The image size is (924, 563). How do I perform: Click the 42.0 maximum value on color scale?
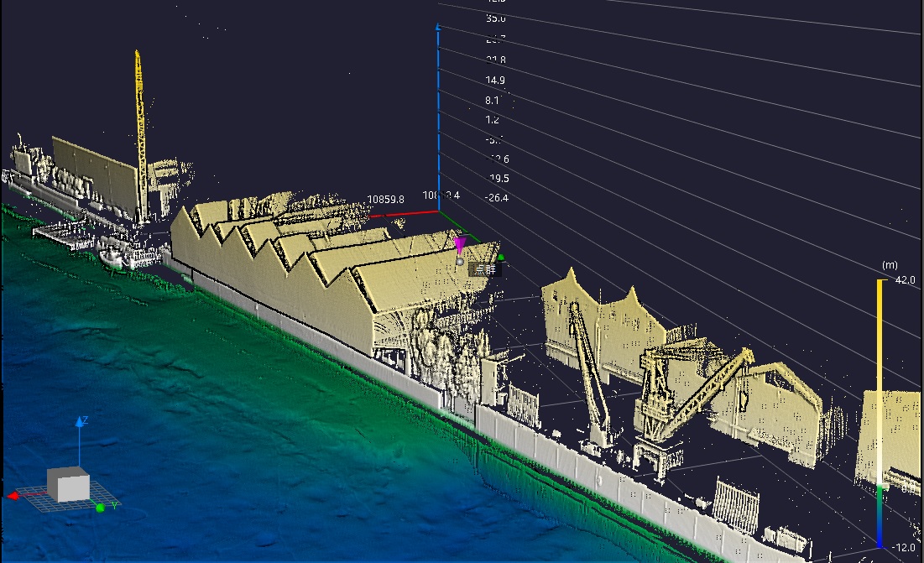point(904,280)
